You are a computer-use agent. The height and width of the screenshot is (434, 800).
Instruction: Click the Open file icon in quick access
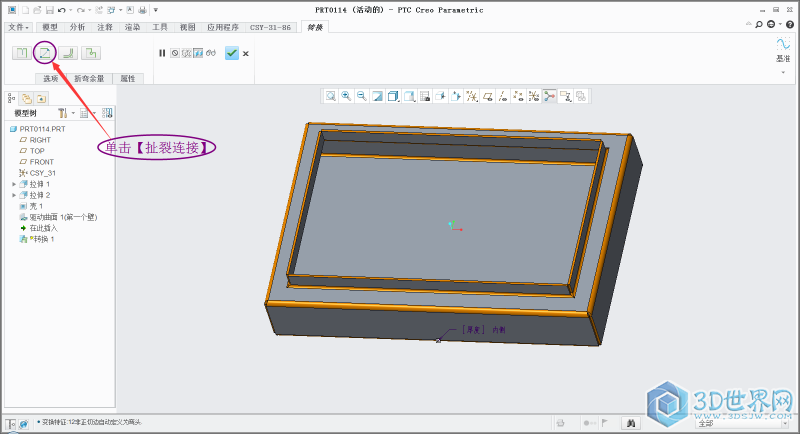pos(37,10)
